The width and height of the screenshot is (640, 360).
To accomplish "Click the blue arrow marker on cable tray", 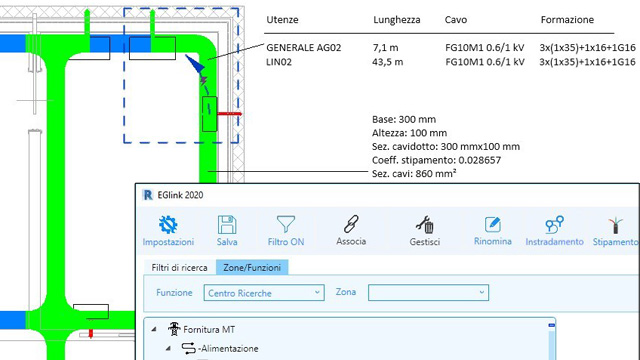I will [195, 63].
